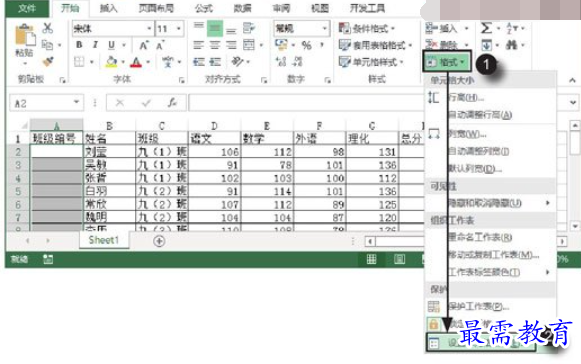Align text to the right
581x364 pixels.
click(231, 45)
